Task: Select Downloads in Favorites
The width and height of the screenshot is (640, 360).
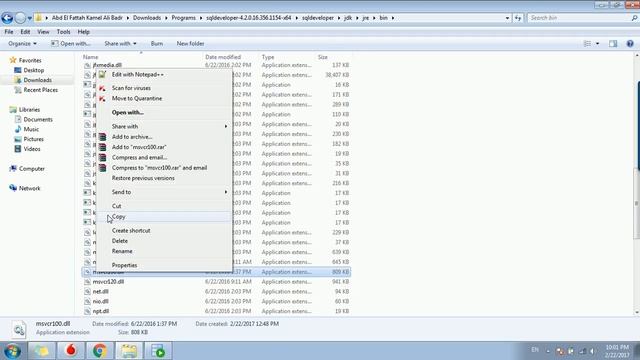Action: point(37,80)
